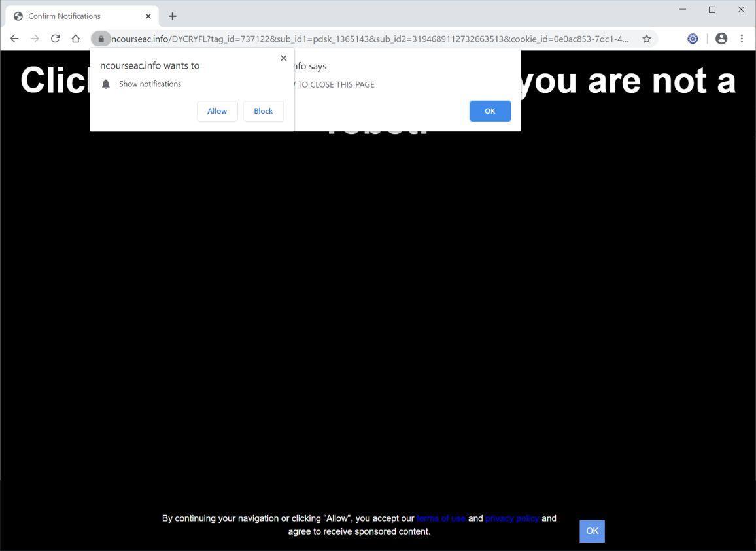The height and width of the screenshot is (551, 756).
Task: Open the three-dot browser menu
Action: coord(742,39)
